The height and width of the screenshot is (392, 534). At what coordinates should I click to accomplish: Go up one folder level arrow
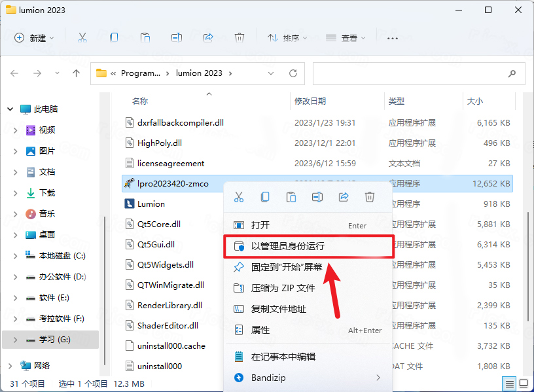tap(77, 73)
